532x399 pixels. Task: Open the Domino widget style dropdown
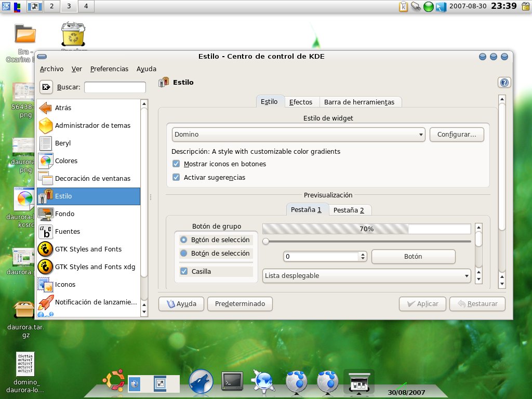[x=298, y=135]
